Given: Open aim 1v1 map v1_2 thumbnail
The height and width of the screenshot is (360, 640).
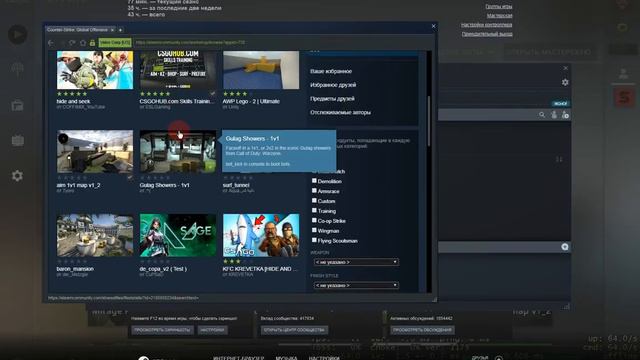Looking at the screenshot, I should coord(95,151).
